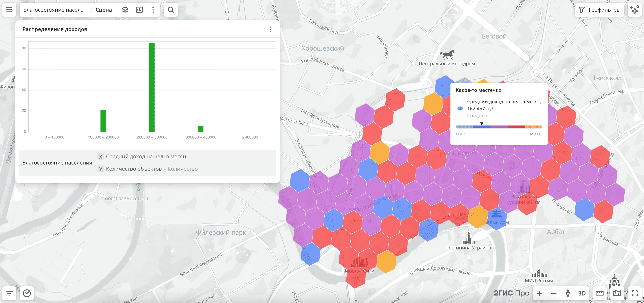The image size is (644, 303).
Task: Open the layers panel icon
Action: pyautogui.click(x=125, y=10)
